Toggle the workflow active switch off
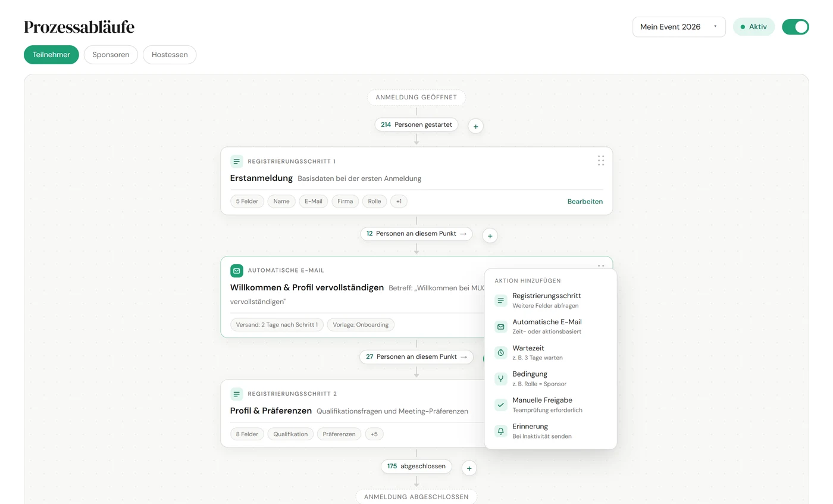This screenshot has height=504, width=833. coord(796,27)
